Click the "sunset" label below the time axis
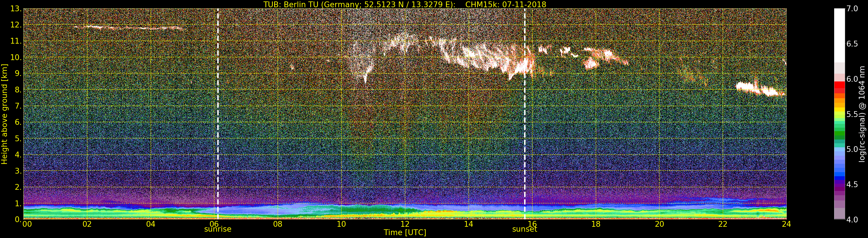Screen dimensions: 868x238 pyautogui.click(x=524, y=229)
